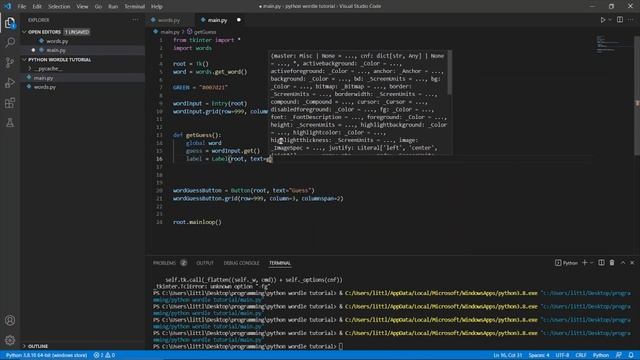Maximize panel with up chevron
The width and height of the screenshot is (640, 360).
[x=623, y=263]
